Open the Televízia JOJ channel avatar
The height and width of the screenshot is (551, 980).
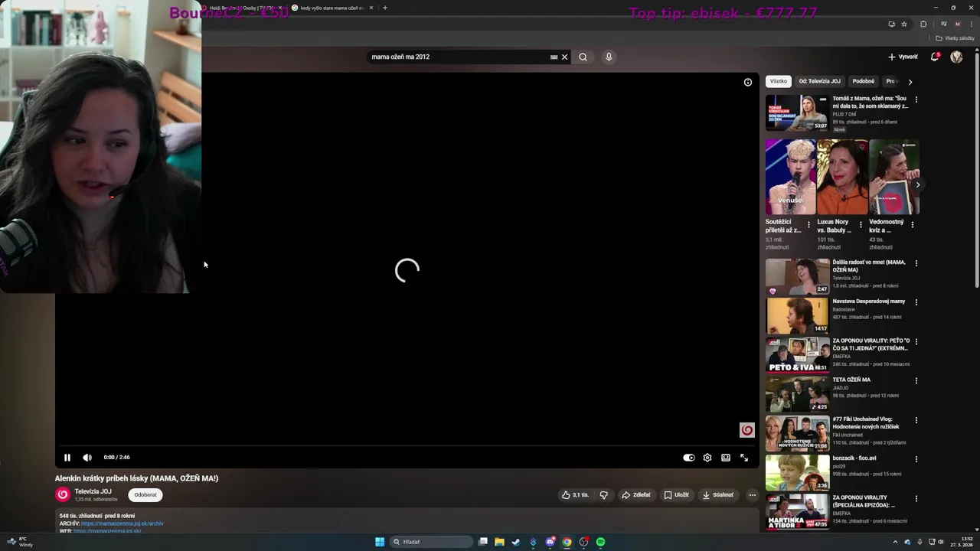click(x=63, y=495)
